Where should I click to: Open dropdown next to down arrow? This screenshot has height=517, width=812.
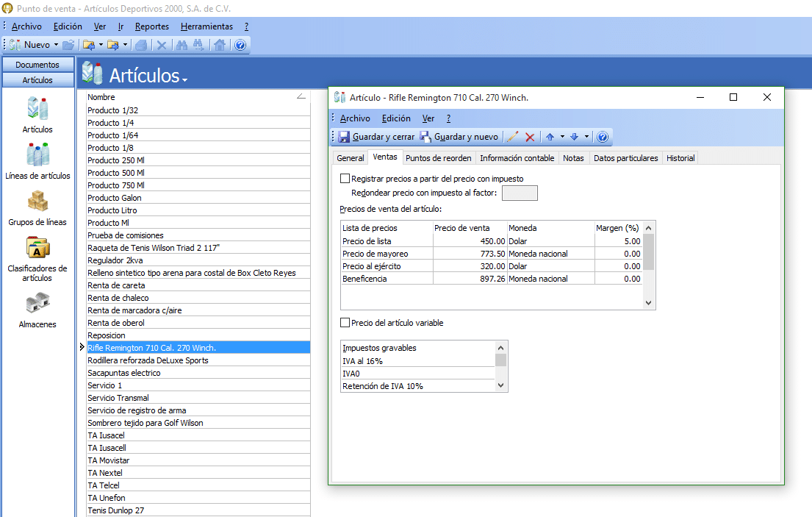[x=586, y=137]
